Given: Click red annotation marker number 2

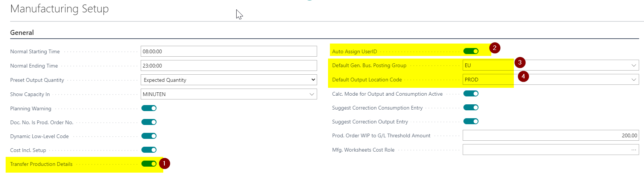Looking at the screenshot, I should (x=495, y=48).
